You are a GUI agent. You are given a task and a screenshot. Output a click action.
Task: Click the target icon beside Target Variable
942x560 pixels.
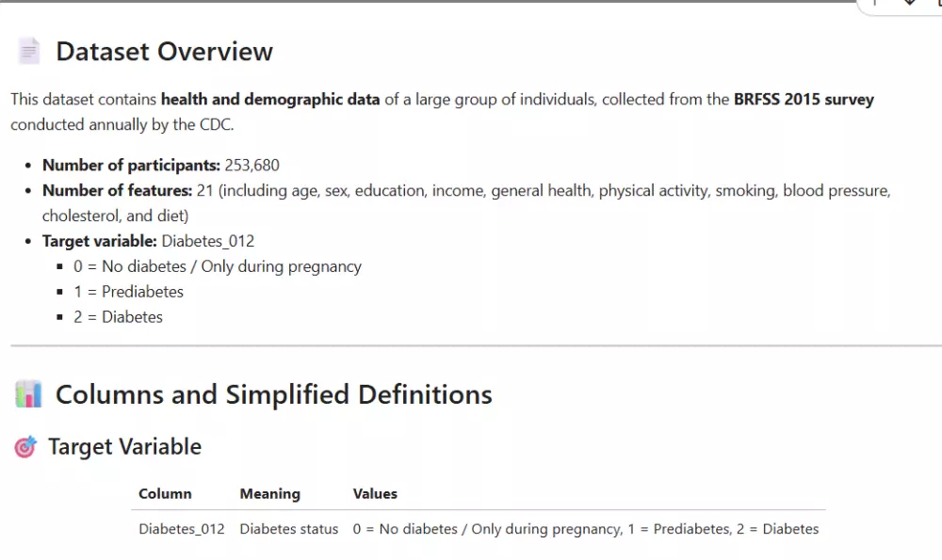point(25,447)
